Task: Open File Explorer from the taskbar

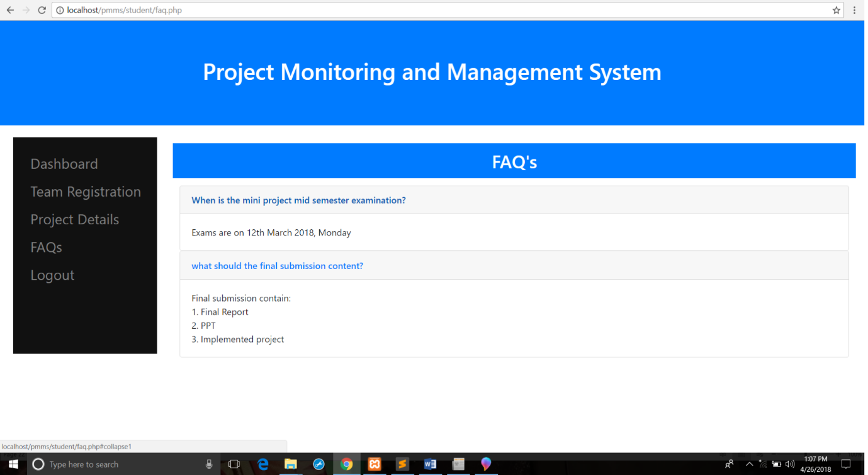Action: (x=291, y=464)
